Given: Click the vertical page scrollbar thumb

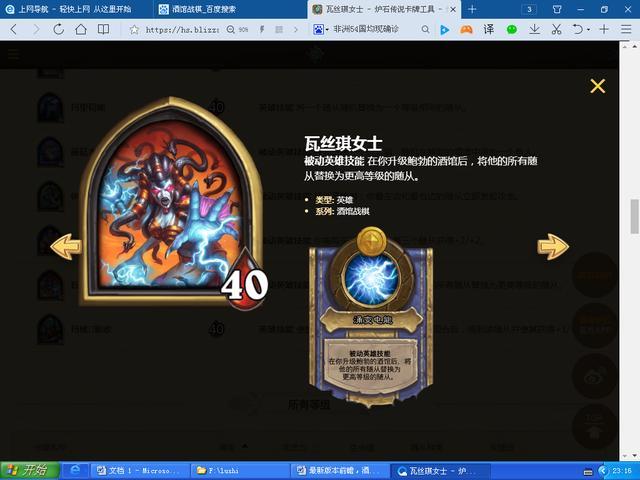Looking at the screenshot, I should coord(635,216).
